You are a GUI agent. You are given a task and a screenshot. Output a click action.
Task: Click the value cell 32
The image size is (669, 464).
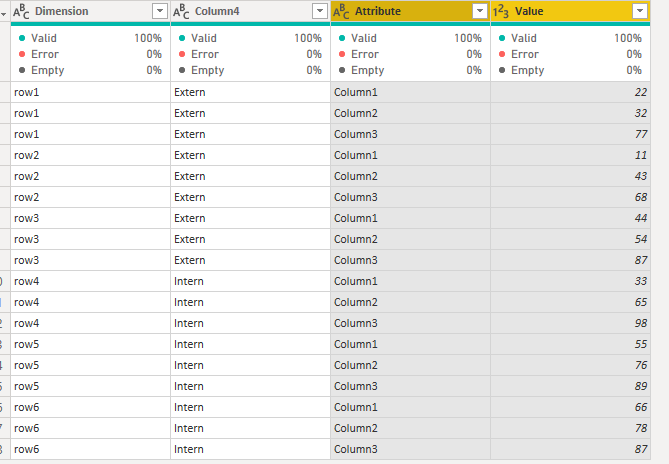coord(570,113)
